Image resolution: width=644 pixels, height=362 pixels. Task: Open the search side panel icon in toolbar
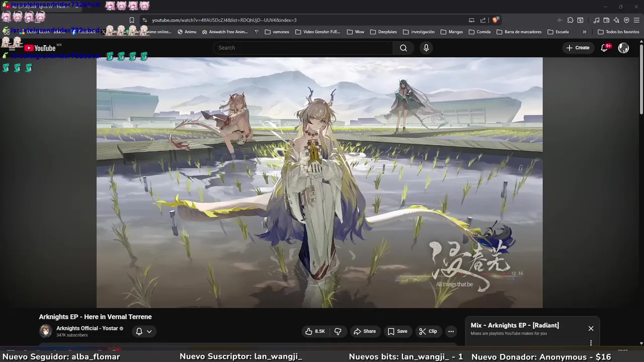(580, 20)
